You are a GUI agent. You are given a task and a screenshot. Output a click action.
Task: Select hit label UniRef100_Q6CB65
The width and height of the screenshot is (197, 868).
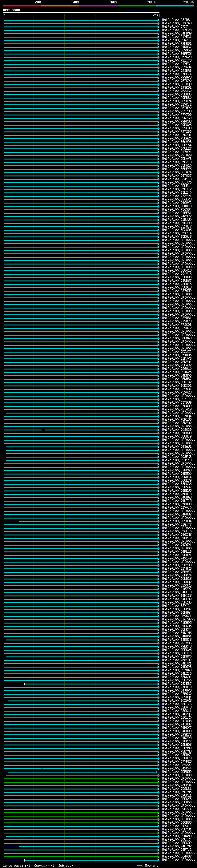pos(176,822)
